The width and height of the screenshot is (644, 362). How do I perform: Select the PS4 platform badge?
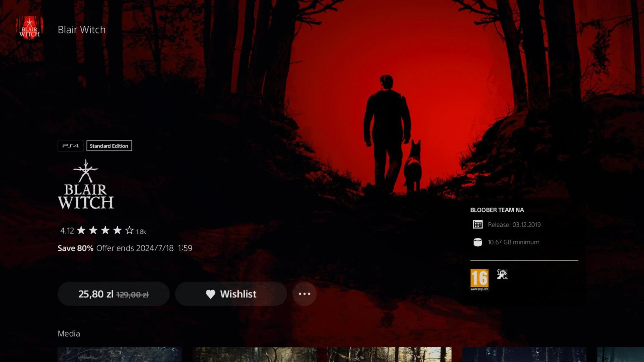71,146
